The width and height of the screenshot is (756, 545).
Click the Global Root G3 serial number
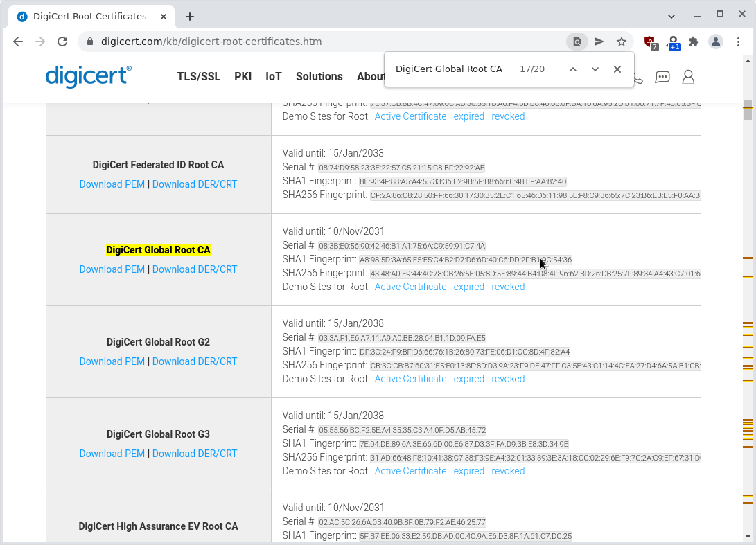click(402, 430)
